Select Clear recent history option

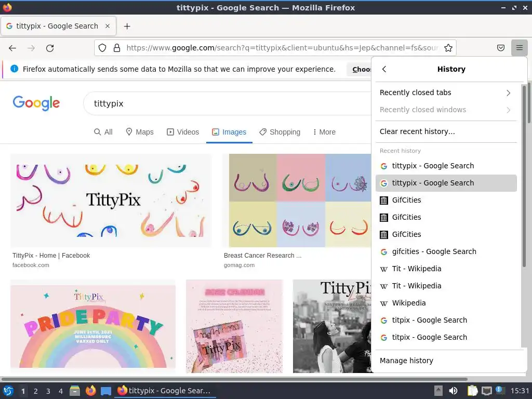446,131
